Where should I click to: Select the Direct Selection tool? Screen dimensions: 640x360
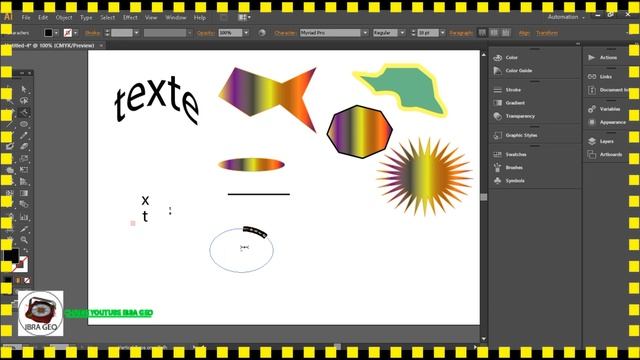click(24, 89)
